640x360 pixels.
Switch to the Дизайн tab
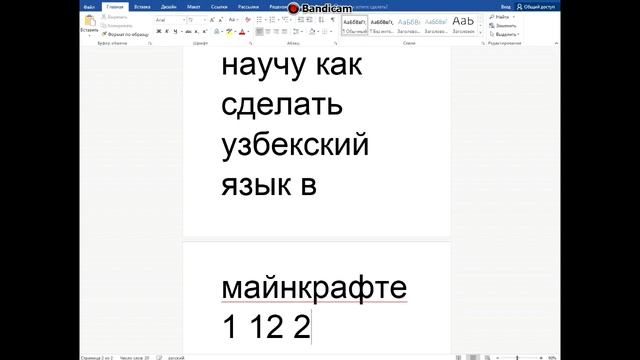[169, 7]
